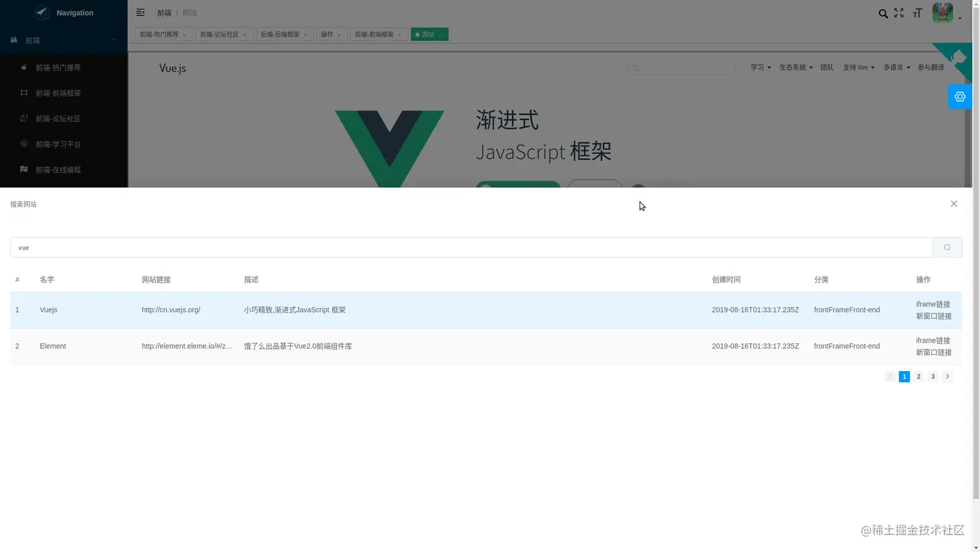The image size is (980, 552).
Task: Open the 参与翻译 link on Vue.js page
Action: click(x=930, y=67)
